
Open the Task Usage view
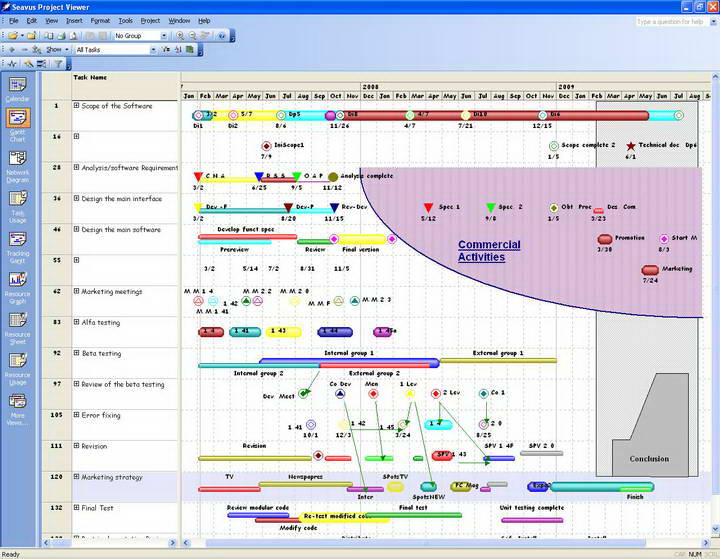click(17, 204)
